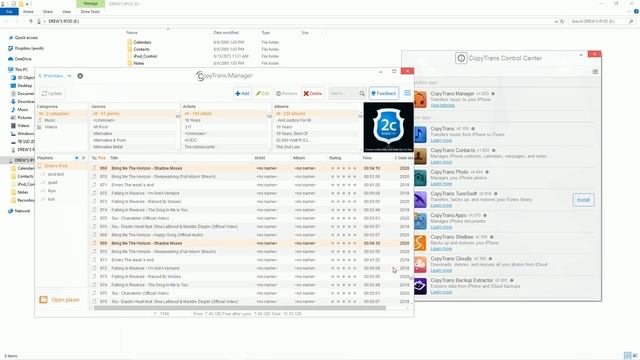Open Learn more under CopyTrans Backup Extractor
Viewport: 640px width, 360px height.
click(441, 292)
